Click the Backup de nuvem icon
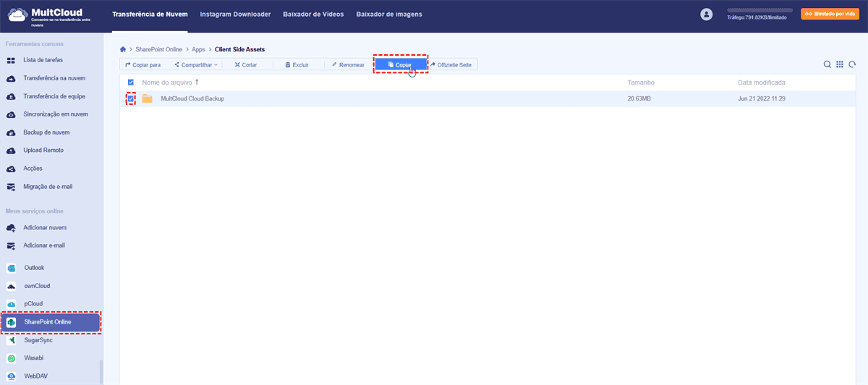 (x=11, y=132)
